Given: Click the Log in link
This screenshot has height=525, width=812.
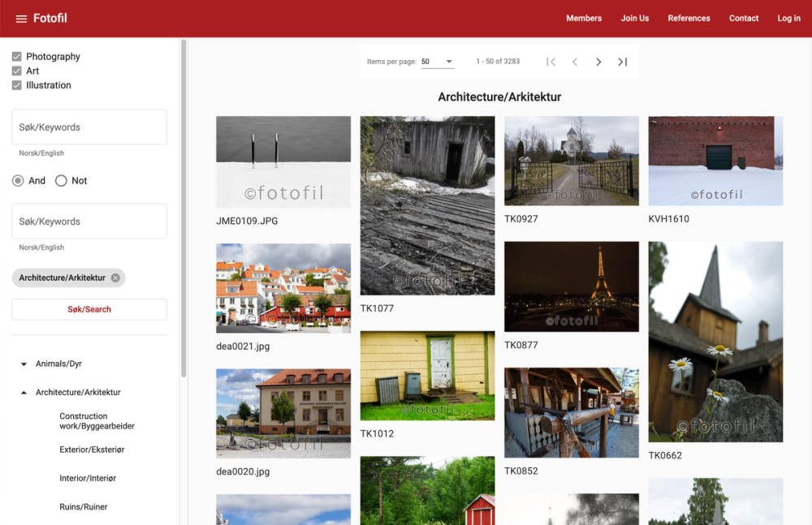Looking at the screenshot, I should [788, 19].
